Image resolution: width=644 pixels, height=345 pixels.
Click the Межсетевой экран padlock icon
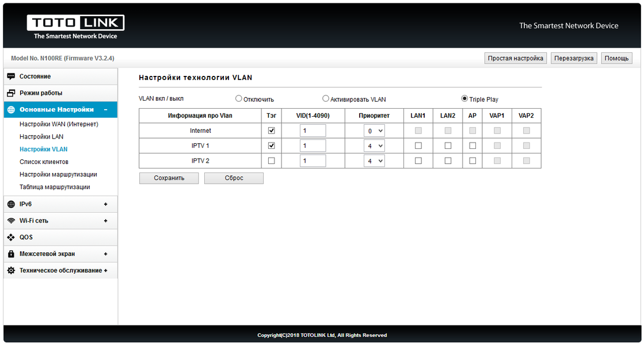pos(11,254)
